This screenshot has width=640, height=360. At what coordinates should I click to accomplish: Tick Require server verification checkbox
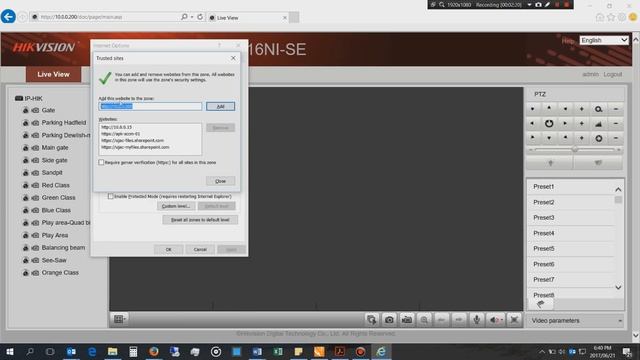pyautogui.click(x=101, y=162)
